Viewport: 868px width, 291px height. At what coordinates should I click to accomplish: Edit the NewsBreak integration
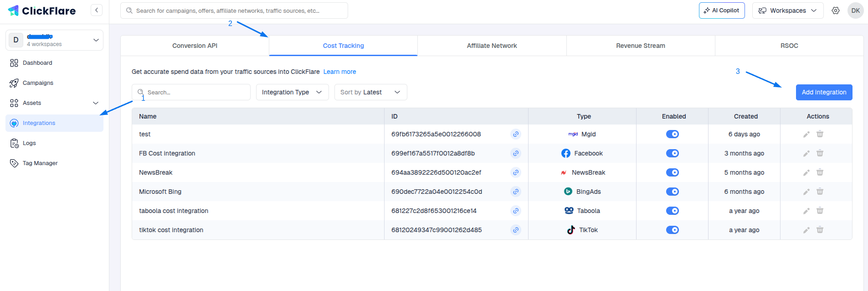806,172
